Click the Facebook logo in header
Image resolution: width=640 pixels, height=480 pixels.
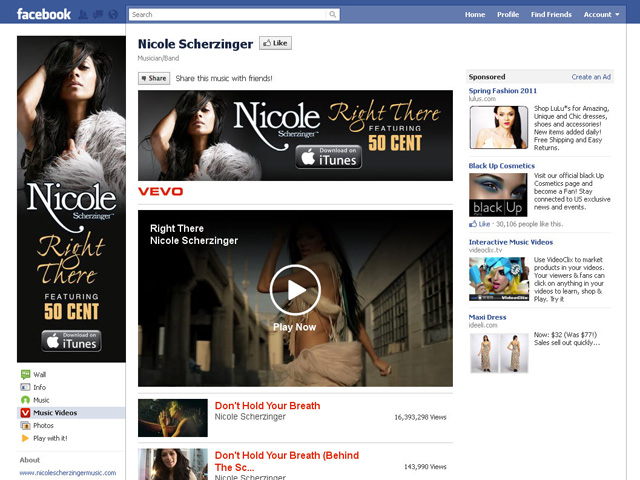44,14
